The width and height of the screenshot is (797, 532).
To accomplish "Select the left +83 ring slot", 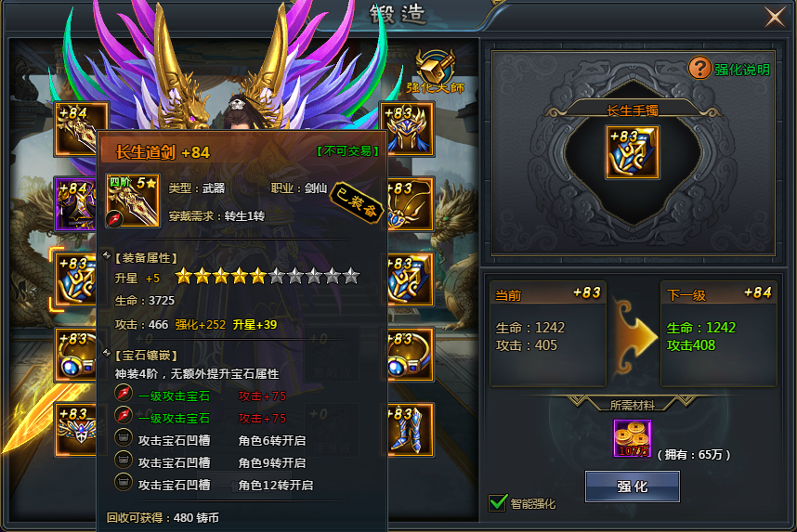I will [76, 355].
